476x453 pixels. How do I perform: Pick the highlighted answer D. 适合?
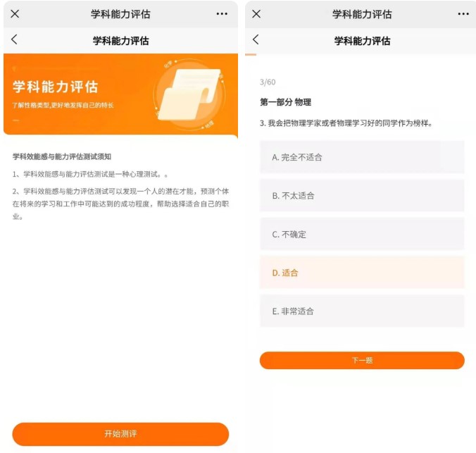[x=362, y=273]
